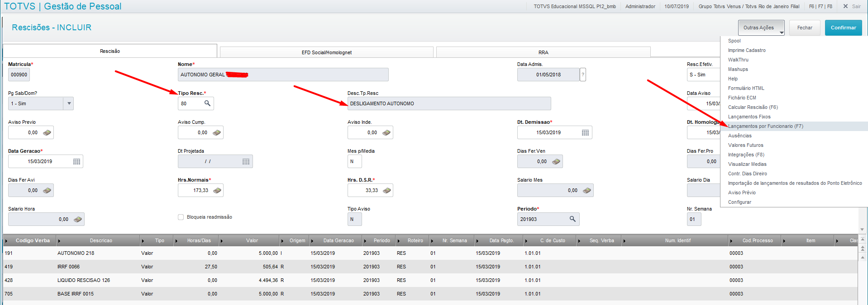
Task: Expand the Roteiro column header arrow
Action: coord(399,241)
